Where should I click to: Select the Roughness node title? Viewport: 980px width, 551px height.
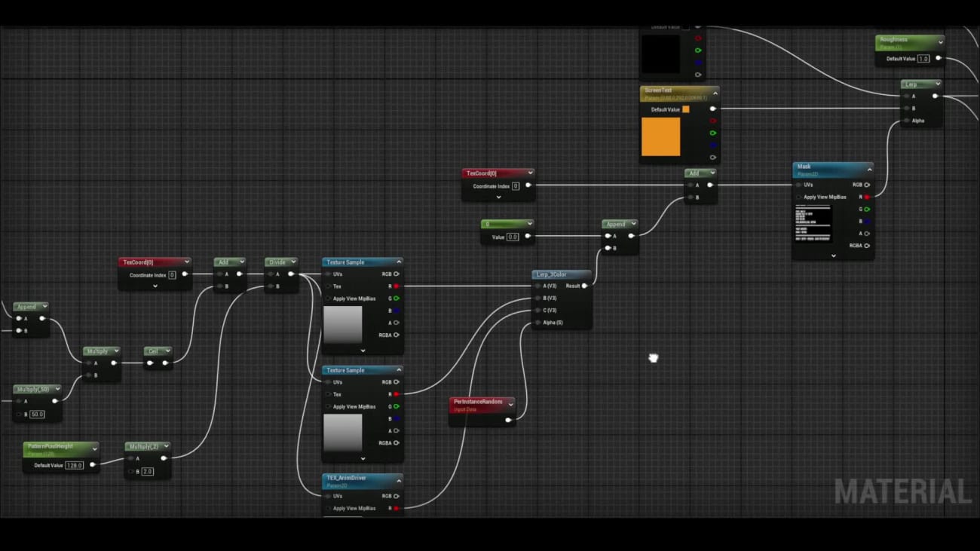[x=893, y=39]
